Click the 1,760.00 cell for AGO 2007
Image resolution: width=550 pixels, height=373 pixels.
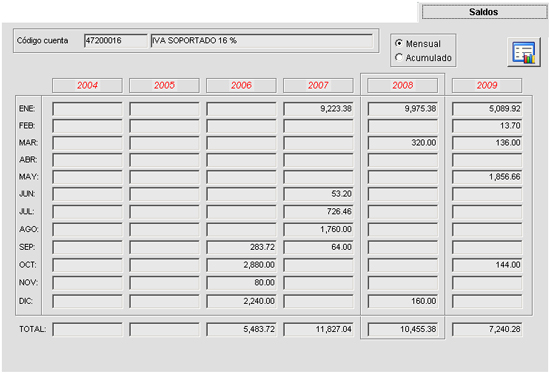click(318, 229)
